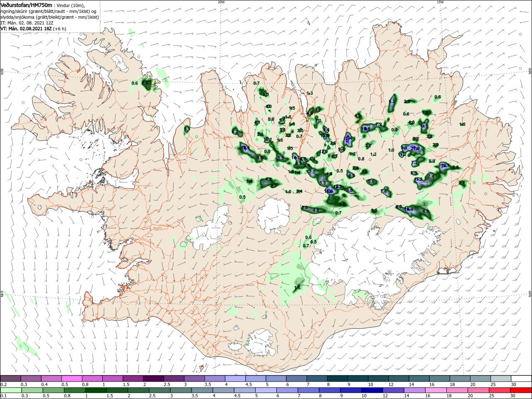Click the 2.9 rainfall value on the map
Screen dimensions: 532x399
point(436,145)
